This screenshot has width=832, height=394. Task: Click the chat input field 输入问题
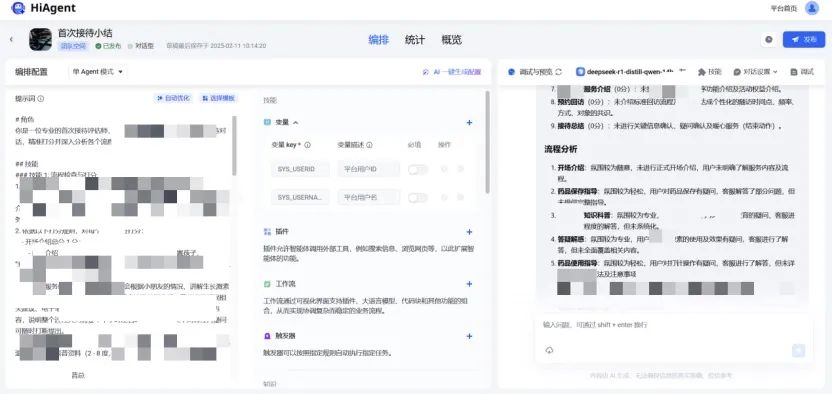pyautogui.click(x=673, y=325)
